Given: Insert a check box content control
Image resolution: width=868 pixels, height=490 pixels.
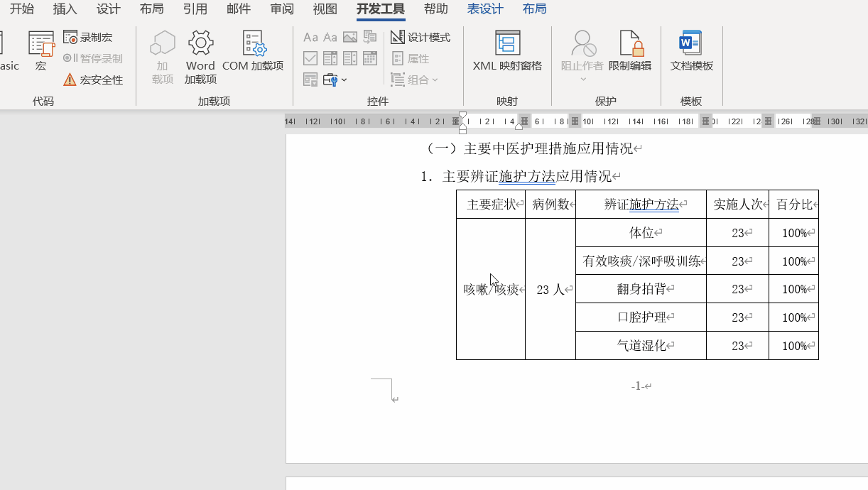Looking at the screenshot, I should pos(310,58).
